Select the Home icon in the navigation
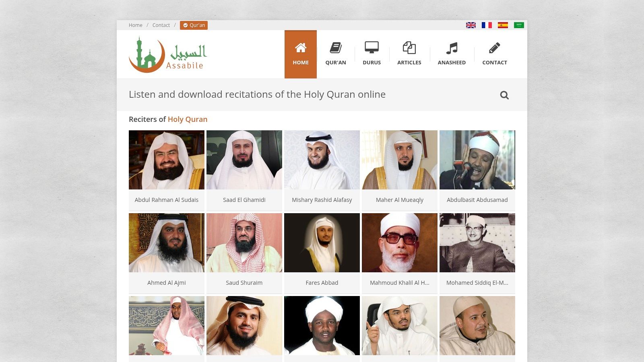The image size is (644, 362). pyautogui.click(x=300, y=47)
